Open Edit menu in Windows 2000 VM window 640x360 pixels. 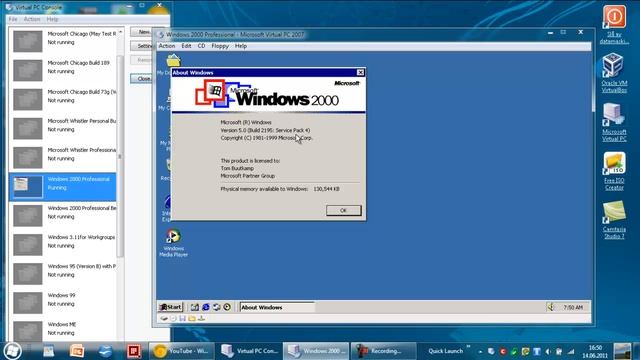pos(186,46)
